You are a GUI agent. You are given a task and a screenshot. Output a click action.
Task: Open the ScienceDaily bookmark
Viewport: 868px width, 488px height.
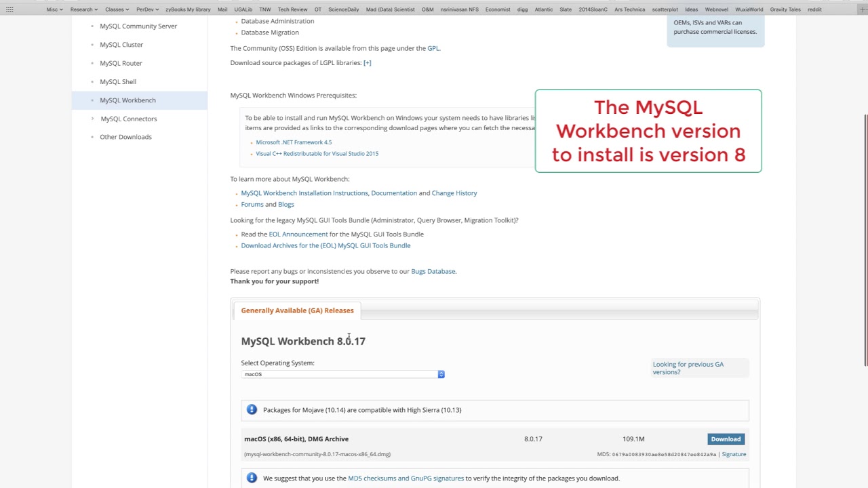pos(343,9)
